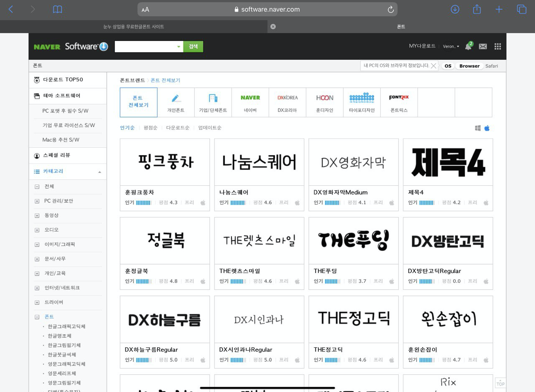Open Safari downloads icon

(x=455, y=9)
